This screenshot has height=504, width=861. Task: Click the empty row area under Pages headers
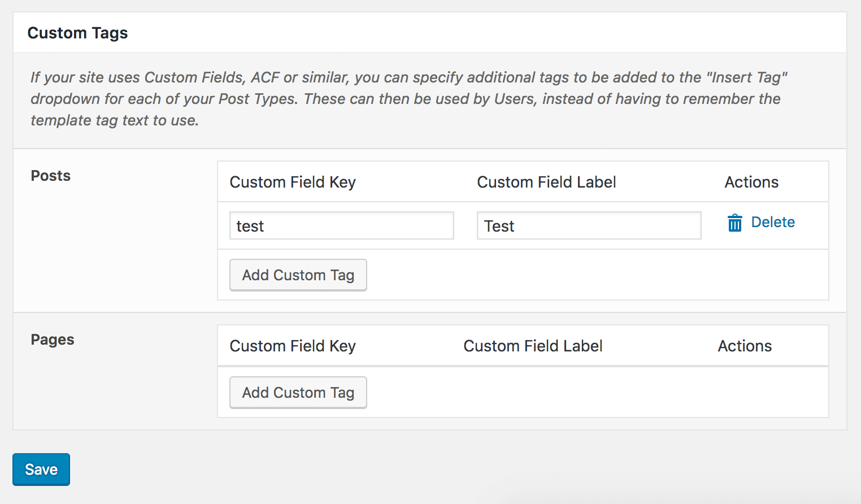coord(565,392)
